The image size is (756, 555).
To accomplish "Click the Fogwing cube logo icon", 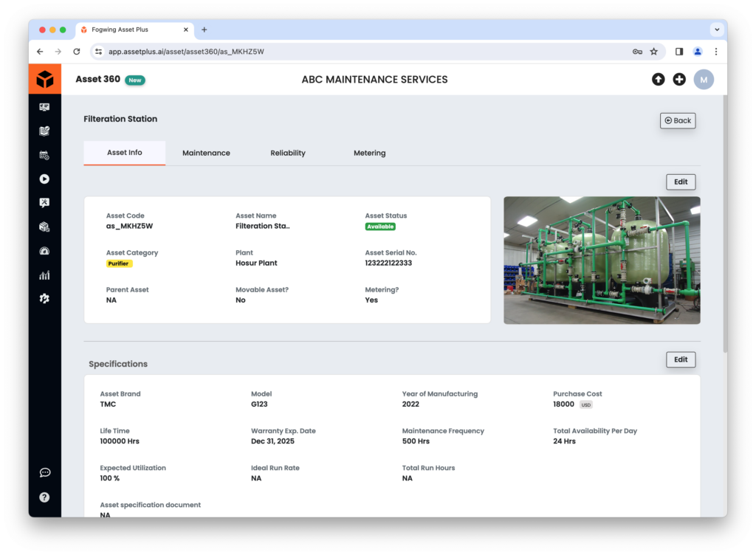I will click(45, 79).
